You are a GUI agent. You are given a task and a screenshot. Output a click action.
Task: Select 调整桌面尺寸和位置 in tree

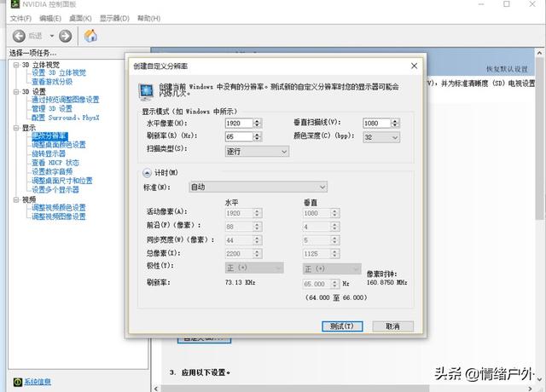tap(62, 181)
